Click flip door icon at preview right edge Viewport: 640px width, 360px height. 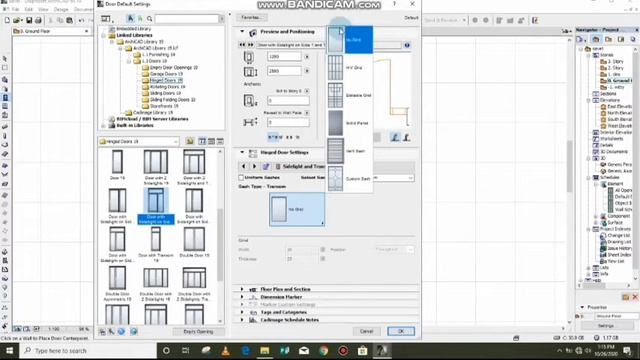pos(407,138)
